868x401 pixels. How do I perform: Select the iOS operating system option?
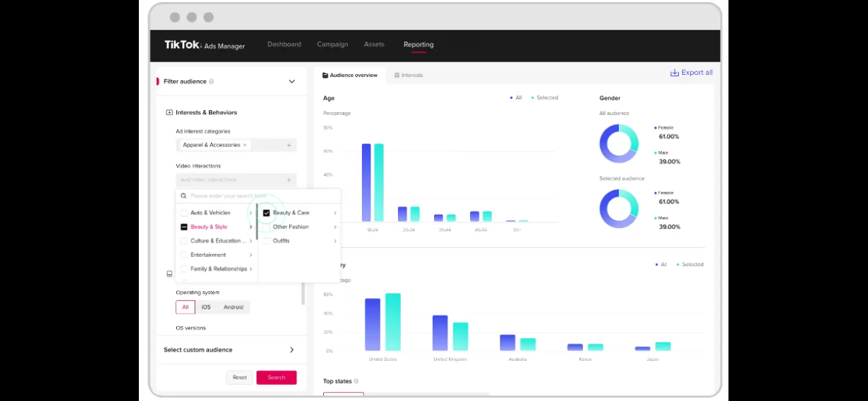coord(206,307)
